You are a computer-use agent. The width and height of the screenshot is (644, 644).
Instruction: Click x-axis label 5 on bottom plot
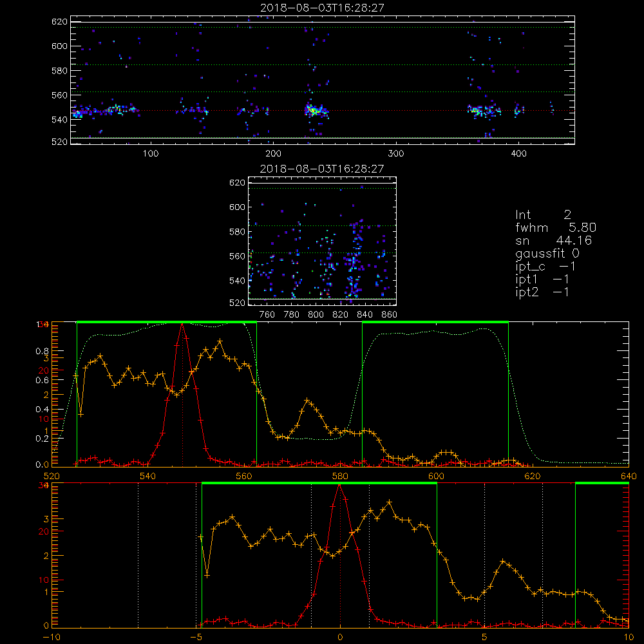(484, 637)
